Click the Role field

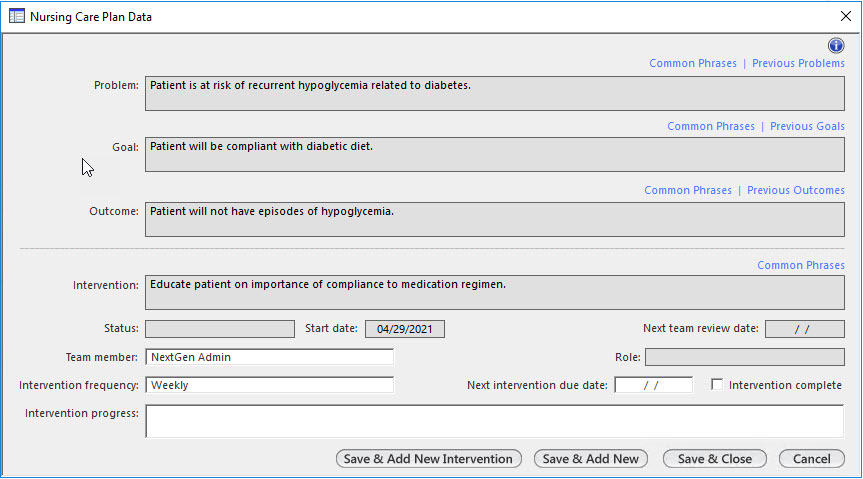click(x=745, y=357)
